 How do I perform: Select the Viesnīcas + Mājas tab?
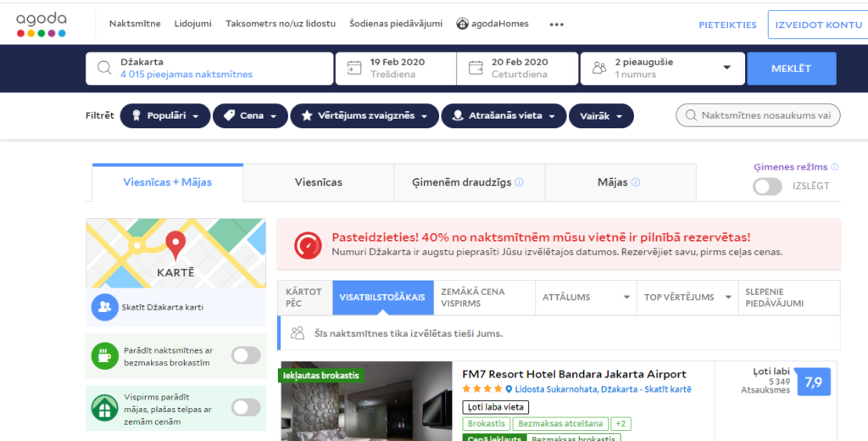point(168,182)
